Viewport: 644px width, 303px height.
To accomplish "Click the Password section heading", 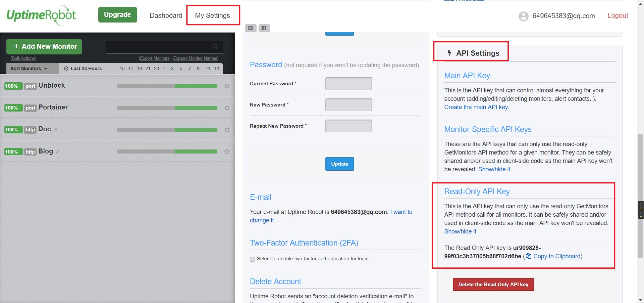I will pos(266,65).
